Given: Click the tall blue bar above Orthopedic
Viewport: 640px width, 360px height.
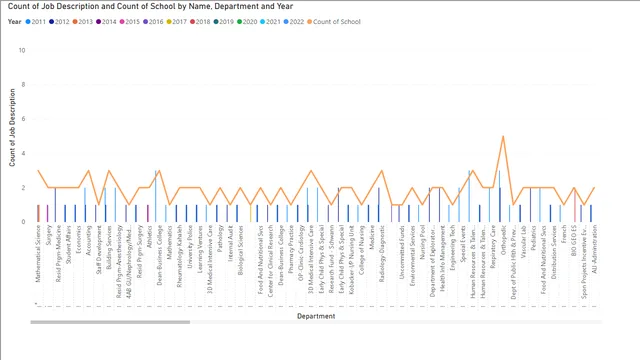Looking at the screenshot, I should [499, 196].
